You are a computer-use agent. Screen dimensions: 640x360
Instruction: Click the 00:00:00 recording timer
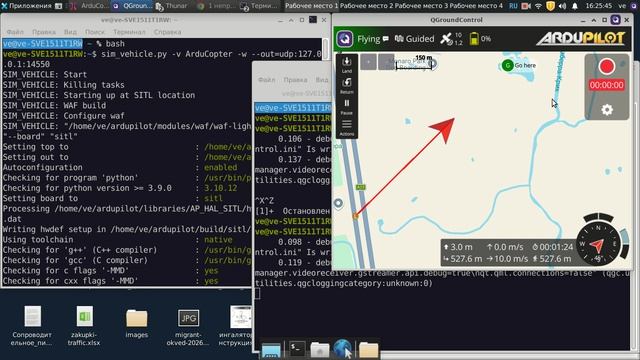[x=607, y=85]
